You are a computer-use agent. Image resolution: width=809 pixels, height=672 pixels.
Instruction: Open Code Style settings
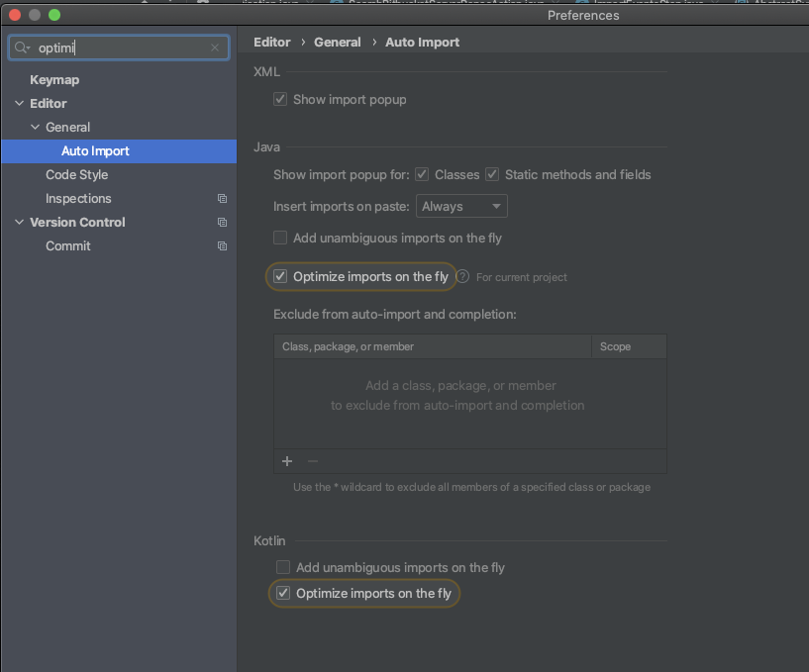click(x=77, y=175)
